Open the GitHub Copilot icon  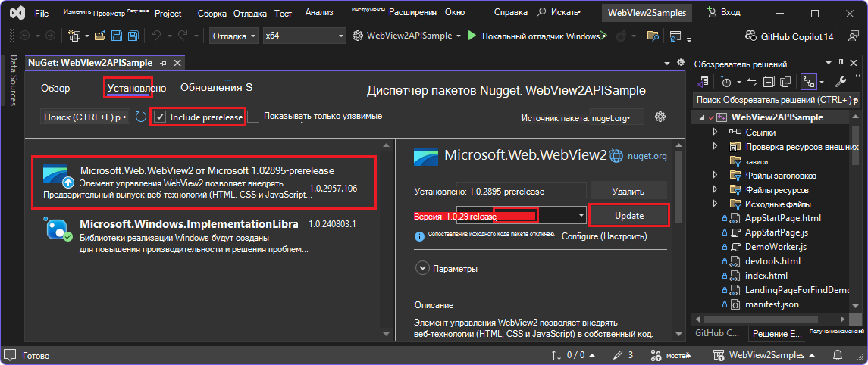pos(751,36)
